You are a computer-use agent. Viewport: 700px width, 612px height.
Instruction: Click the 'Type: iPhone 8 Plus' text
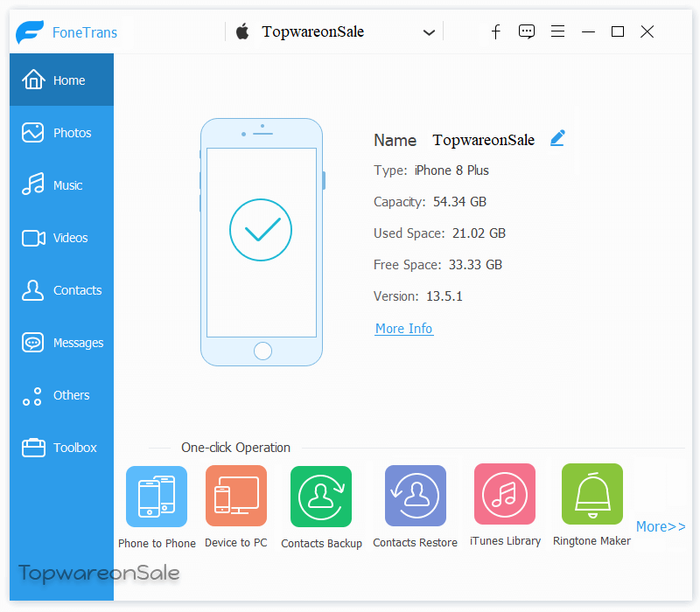coord(431,170)
